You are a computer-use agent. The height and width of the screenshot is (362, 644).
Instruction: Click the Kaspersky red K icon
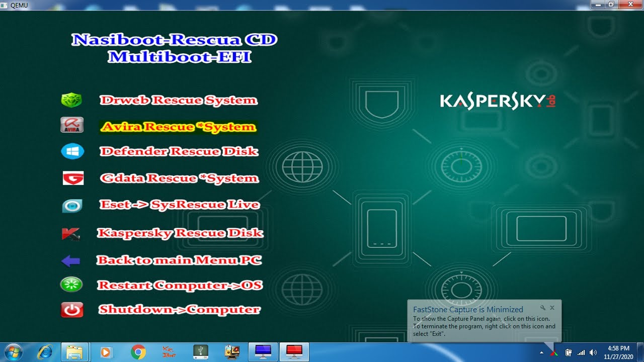71,234
